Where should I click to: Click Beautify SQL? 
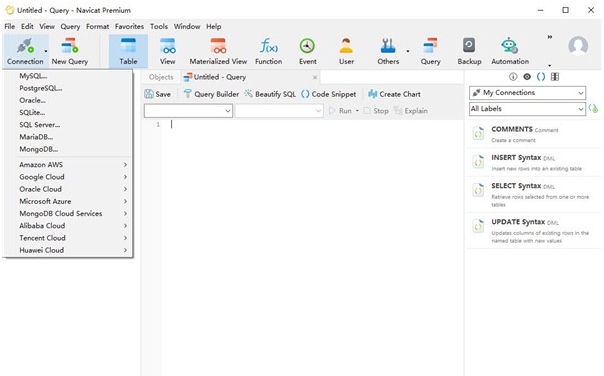pyautogui.click(x=270, y=94)
